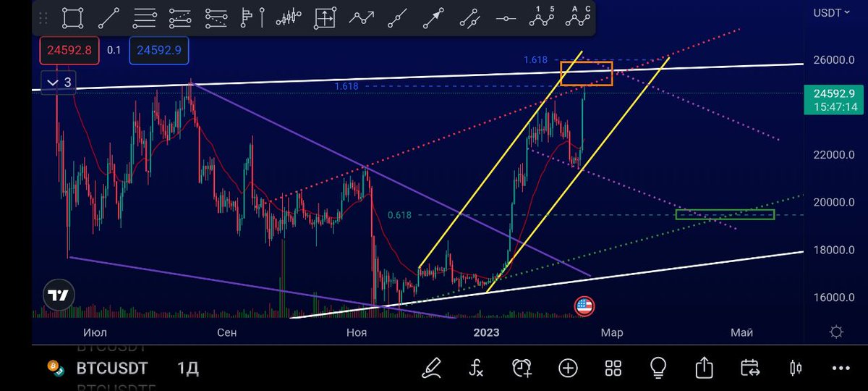Grab the favorites toolbar drag handle

click(45, 17)
